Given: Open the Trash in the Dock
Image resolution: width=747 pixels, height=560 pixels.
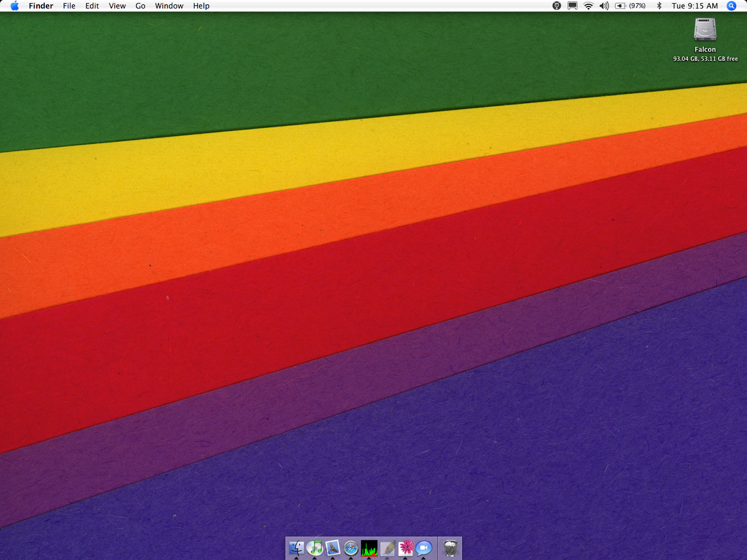Looking at the screenshot, I should click(x=451, y=548).
